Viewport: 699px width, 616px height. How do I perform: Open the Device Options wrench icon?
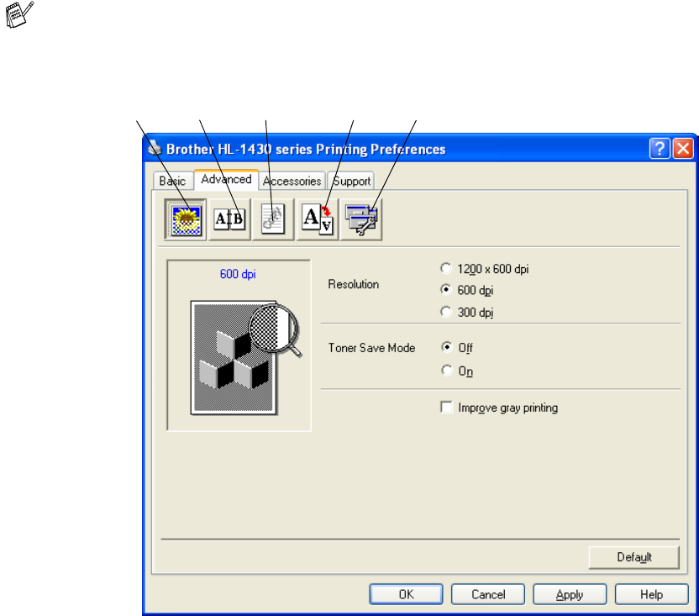361,219
